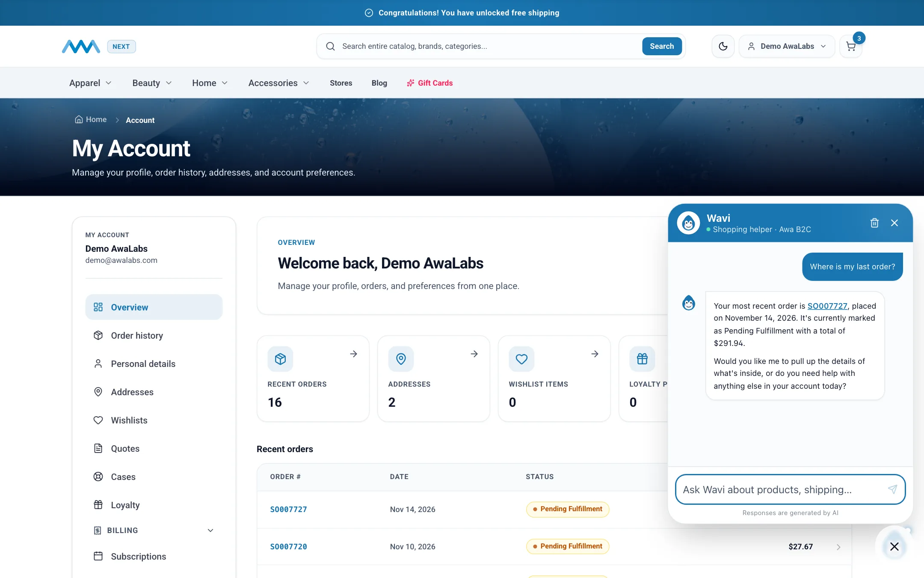Send message with paper plane icon
Screen dimensions: 924x578
(892, 489)
